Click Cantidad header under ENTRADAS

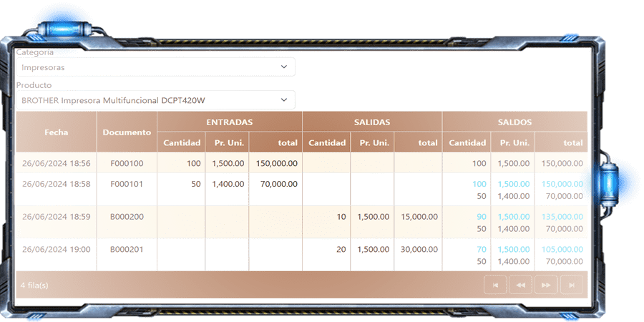182,142
